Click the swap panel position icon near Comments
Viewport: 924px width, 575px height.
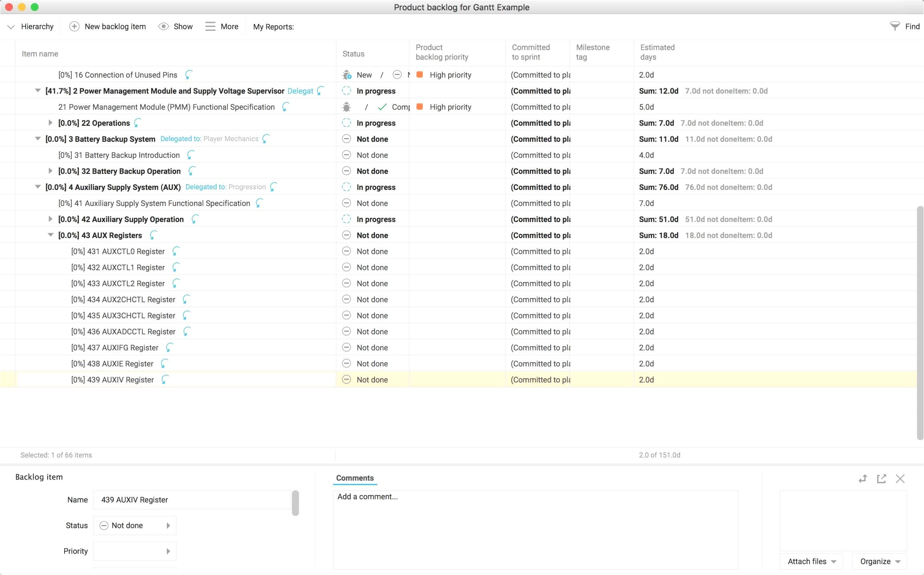(863, 479)
